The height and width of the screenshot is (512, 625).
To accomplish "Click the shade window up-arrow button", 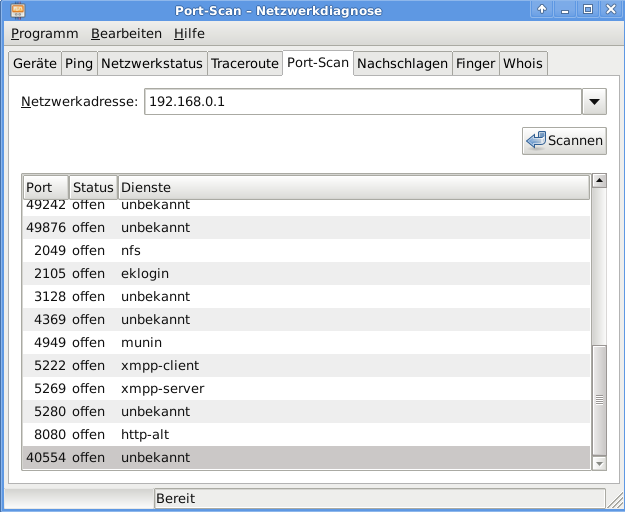I will (543, 9).
